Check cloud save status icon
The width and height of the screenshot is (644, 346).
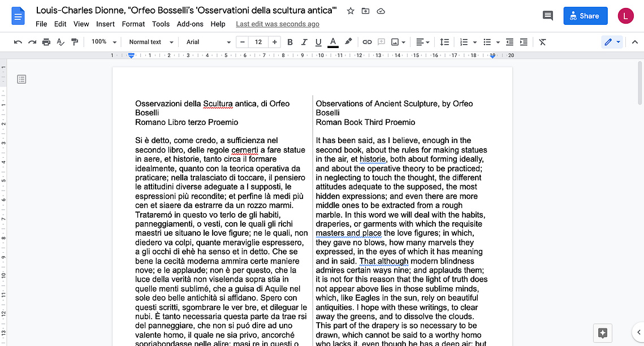click(381, 11)
